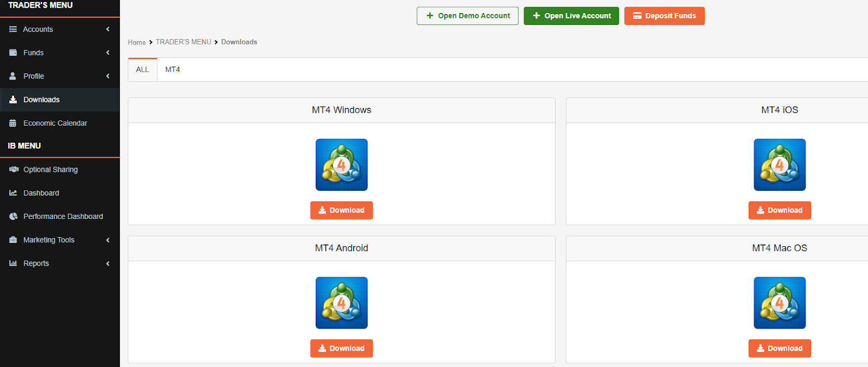868x367 pixels.
Task: Click the IB MENU section heading
Action: [x=24, y=146]
